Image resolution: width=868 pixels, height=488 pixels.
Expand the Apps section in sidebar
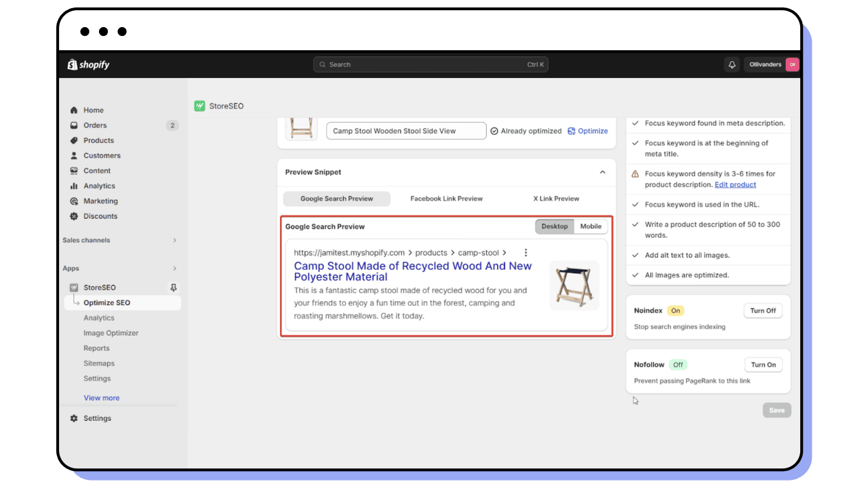pyautogui.click(x=175, y=268)
